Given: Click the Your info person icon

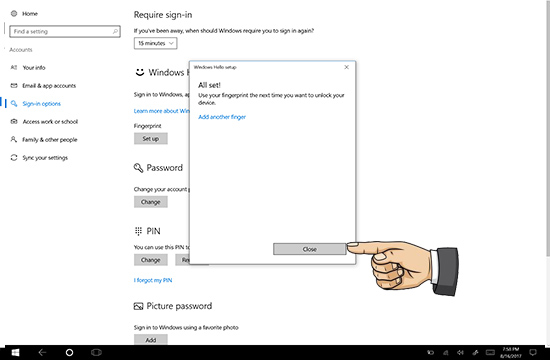Looking at the screenshot, I should 14,67.
